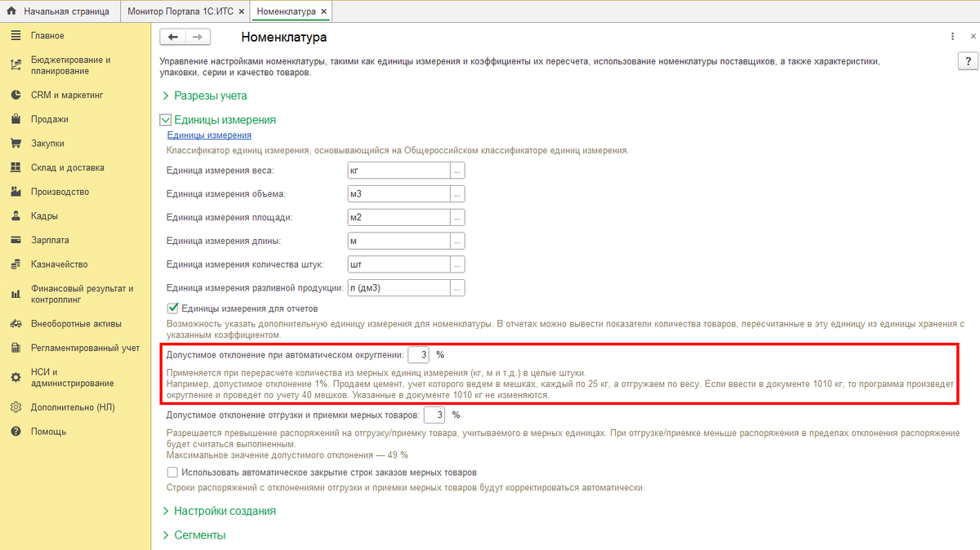Click the weight unit input field кг

[399, 171]
